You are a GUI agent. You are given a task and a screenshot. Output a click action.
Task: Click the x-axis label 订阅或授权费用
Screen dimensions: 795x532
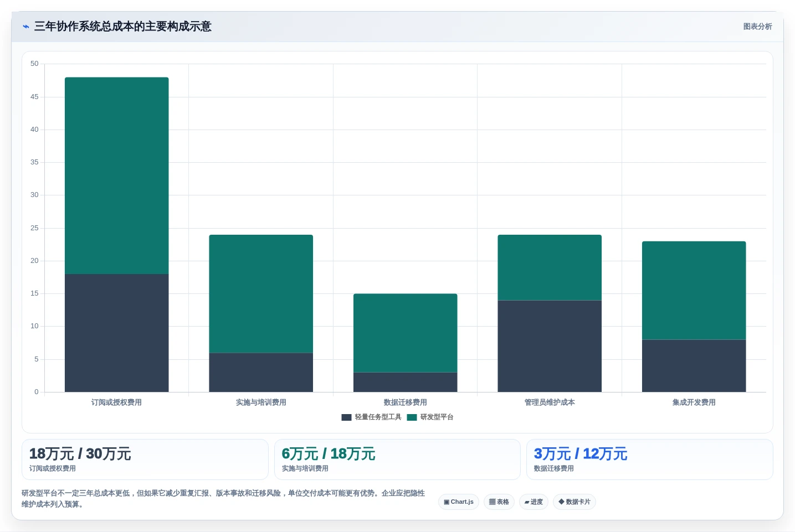coord(117,402)
